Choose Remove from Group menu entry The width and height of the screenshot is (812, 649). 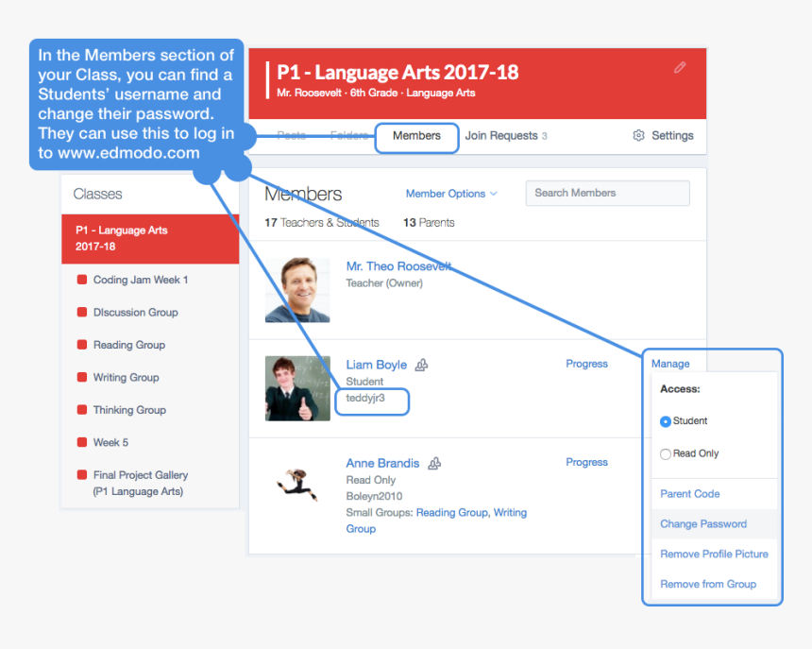tap(708, 584)
